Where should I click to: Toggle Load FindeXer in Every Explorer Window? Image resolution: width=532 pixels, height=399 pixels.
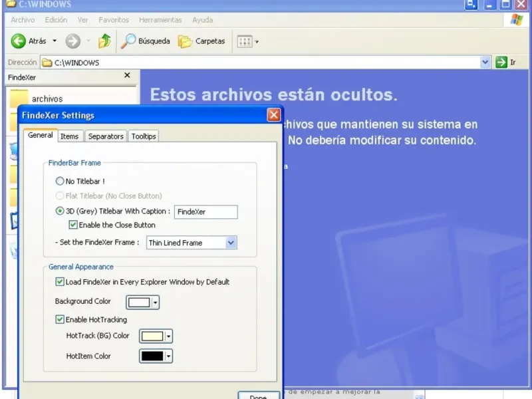tap(60, 281)
